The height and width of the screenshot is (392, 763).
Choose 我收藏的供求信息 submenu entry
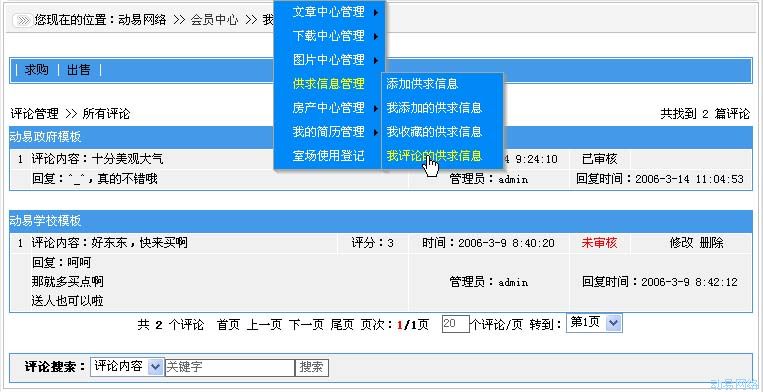[434, 132]
